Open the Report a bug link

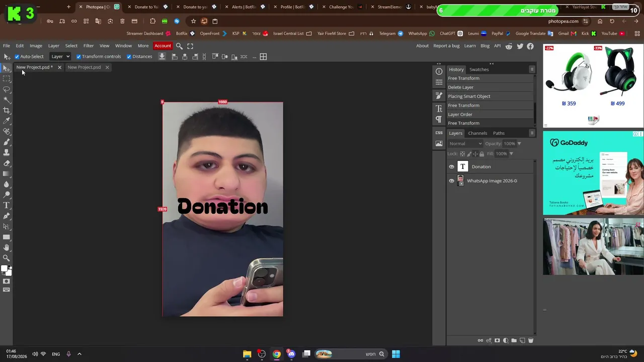(x=446, y=46)
